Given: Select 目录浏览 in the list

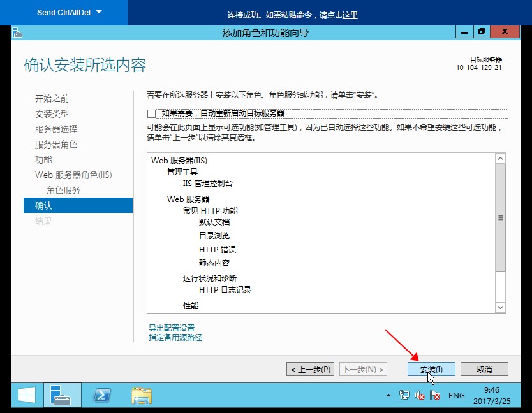Looking at the screenshot, I should 214,236.
